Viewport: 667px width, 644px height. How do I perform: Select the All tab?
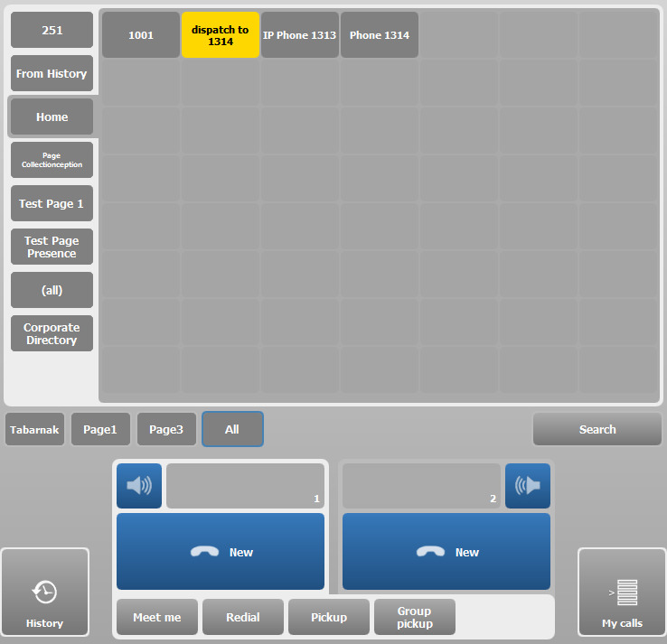pyautogui.click(x=232, y=429)
